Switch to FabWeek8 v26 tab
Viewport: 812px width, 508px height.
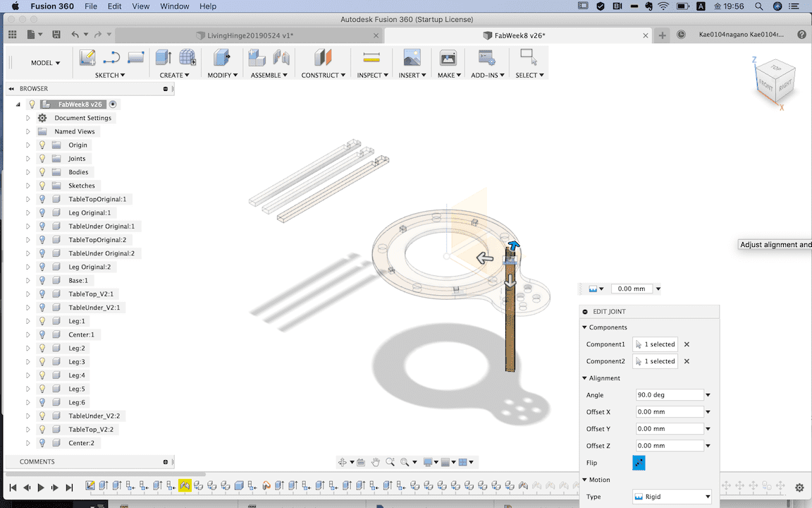tap(518, 35)
